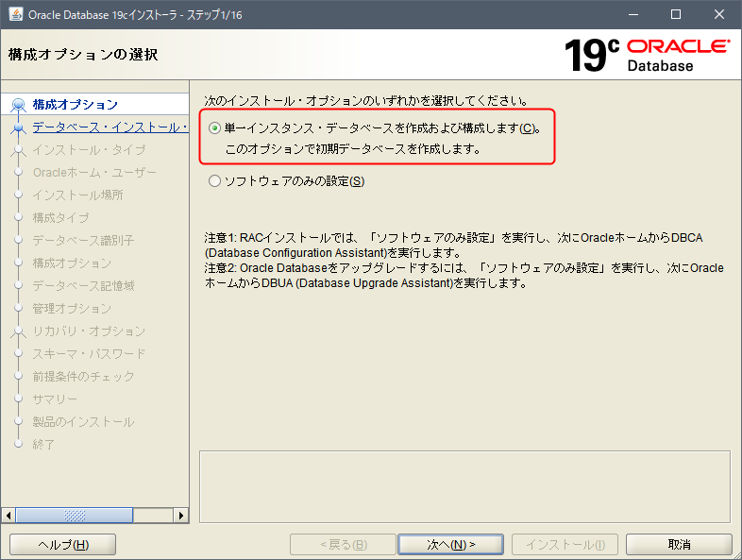Select single-instance database create and configure option

click(x=214, y=128)
